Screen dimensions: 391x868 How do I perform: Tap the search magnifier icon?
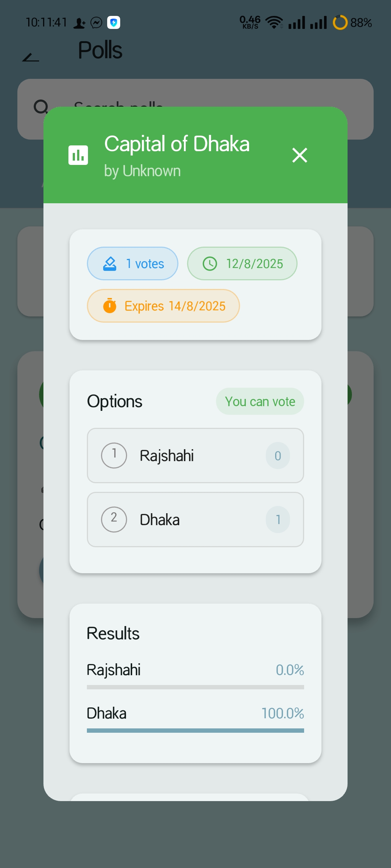pyautogui.click(x=41, y=107)
